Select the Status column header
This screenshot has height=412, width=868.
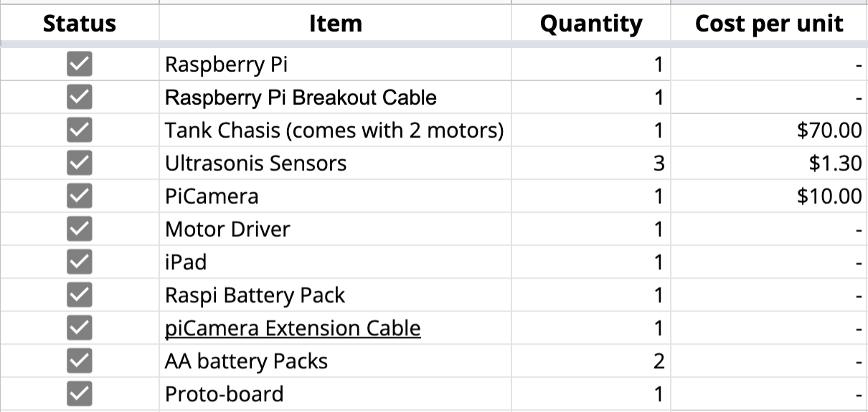point(79,24)
